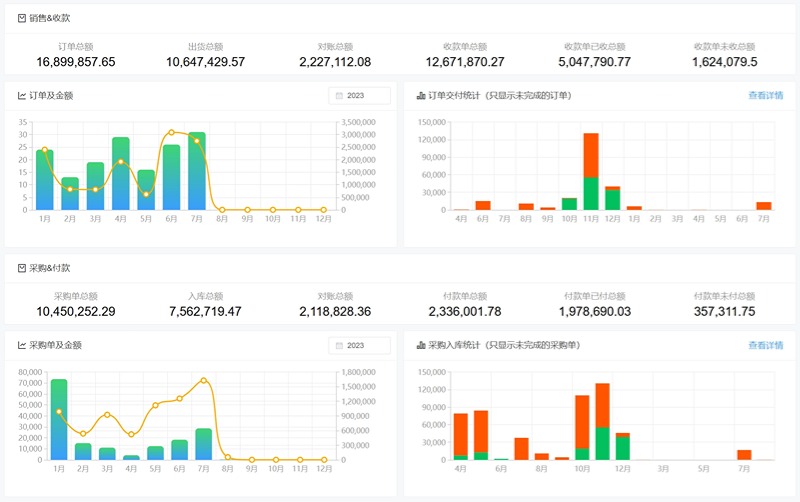The height and width of the screenshot is (502, 800).
Task: Click the 6月 line point in 订单及金额 chart
Action: coord(171,132)
